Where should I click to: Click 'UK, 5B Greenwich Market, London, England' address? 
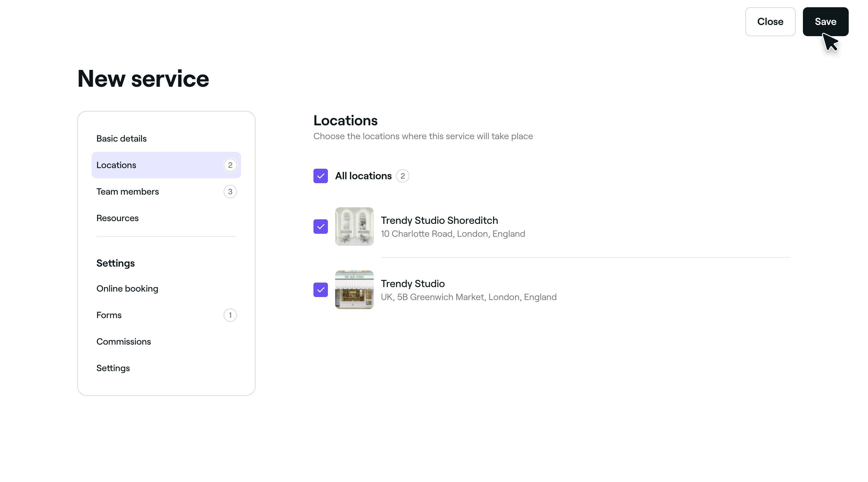pos(469,297)
